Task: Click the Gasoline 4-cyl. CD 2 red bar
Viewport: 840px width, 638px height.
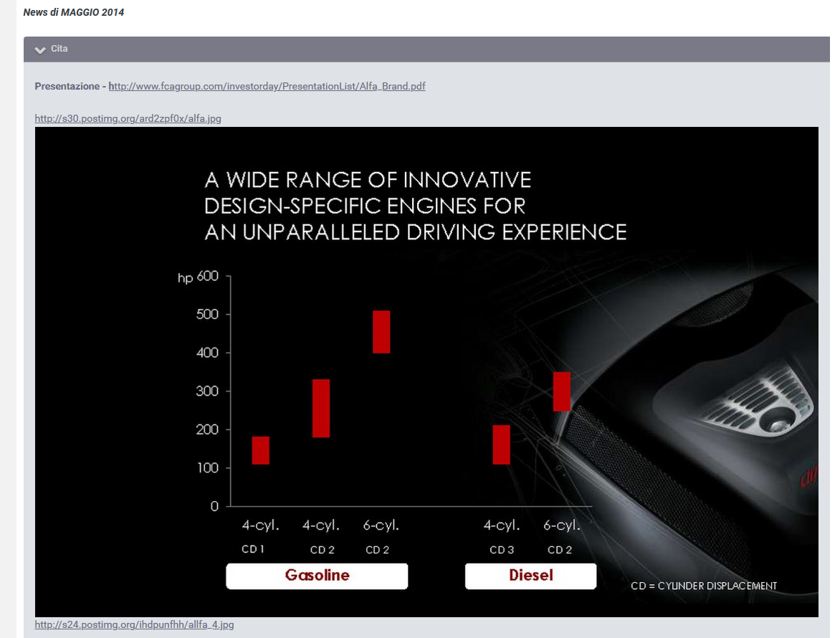Action: 321,408
